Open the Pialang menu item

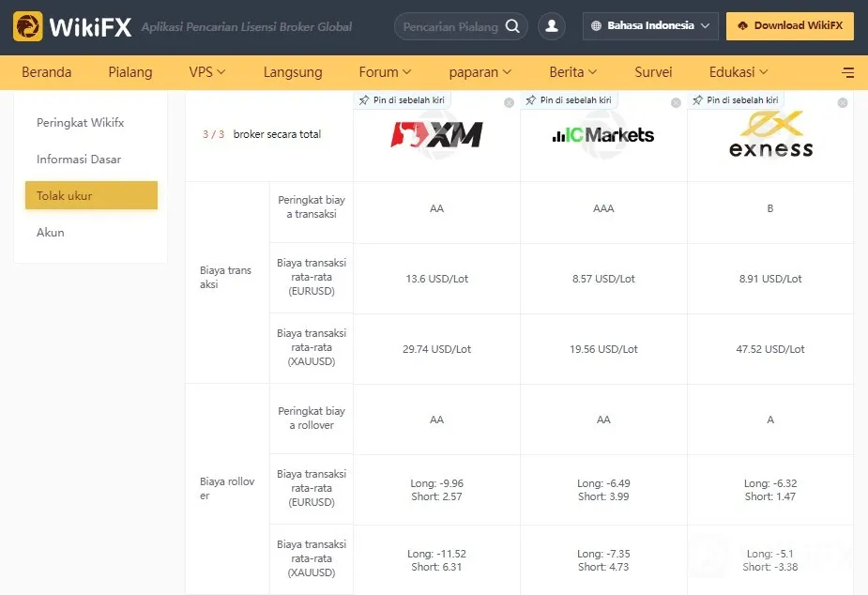(x=130, y=72)
